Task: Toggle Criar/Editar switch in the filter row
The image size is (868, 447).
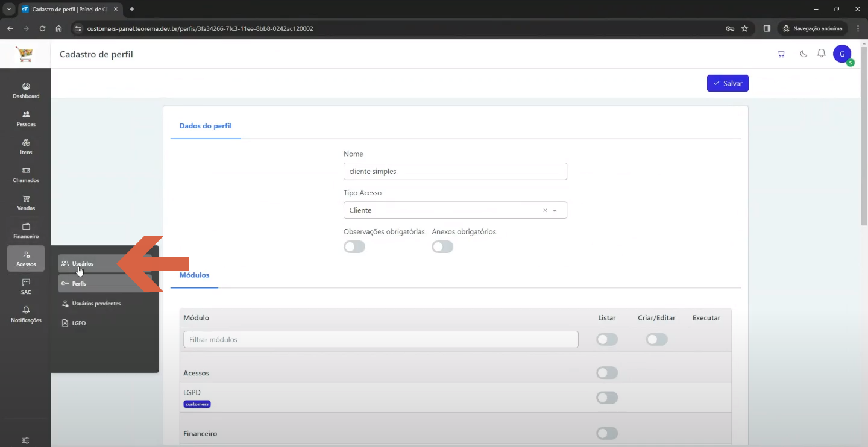Action: tap(657, 340)
